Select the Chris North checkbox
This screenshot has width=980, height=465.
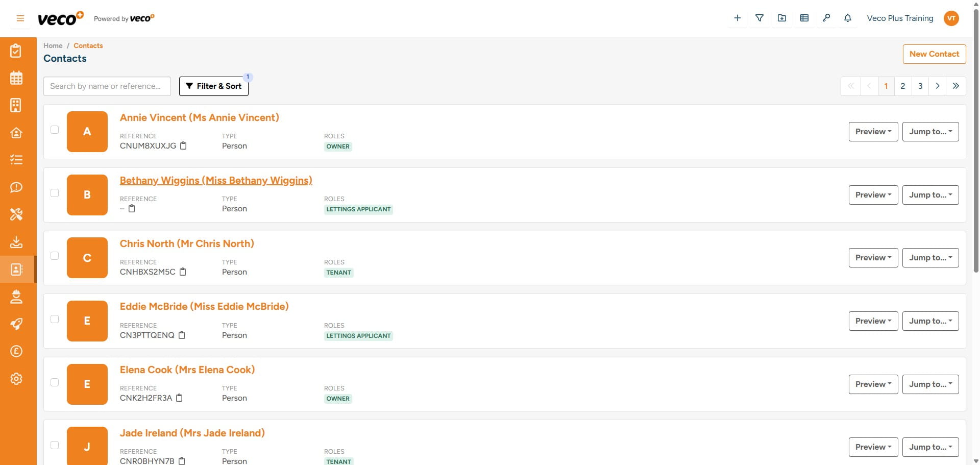click(x=55, y=256)
